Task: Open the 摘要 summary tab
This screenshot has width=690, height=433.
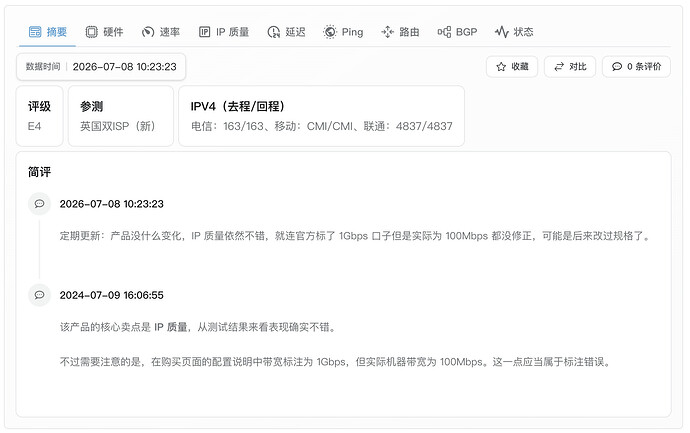Action: 48,32
